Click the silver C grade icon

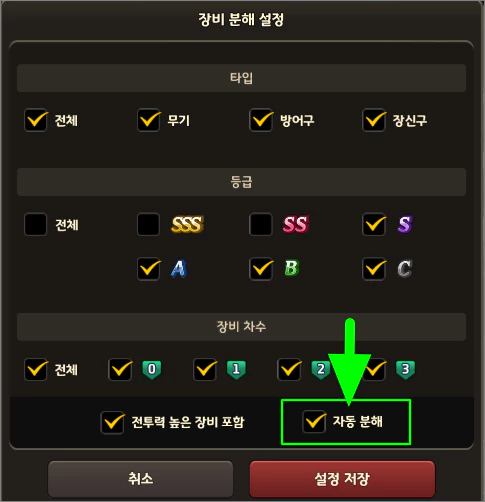click(405, 269)
